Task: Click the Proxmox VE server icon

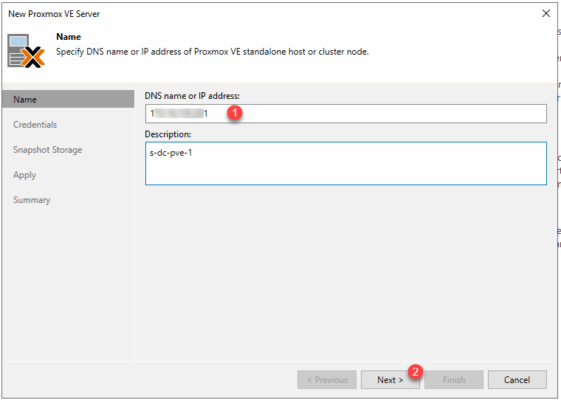Action: coord(26,50)
